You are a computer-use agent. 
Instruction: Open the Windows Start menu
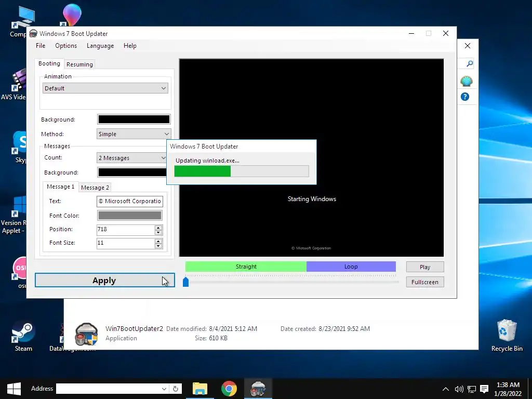click(x=14, y=389)
